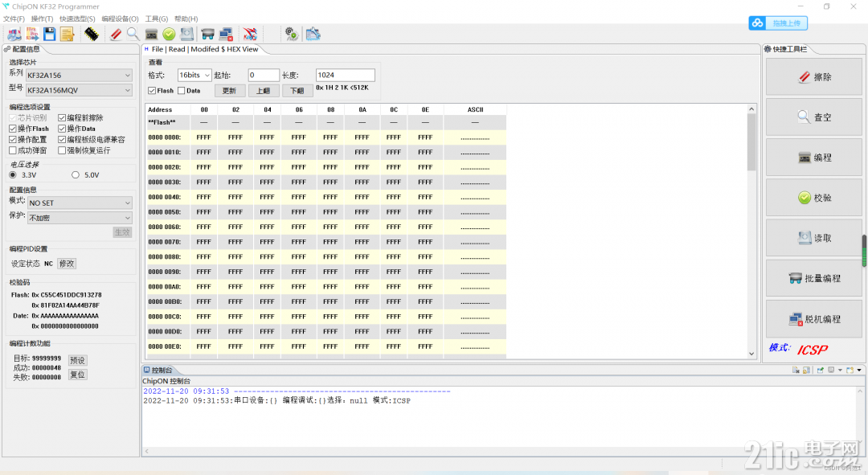Open 文件(F) menu

pyautogui.click(x=14, y=18)
